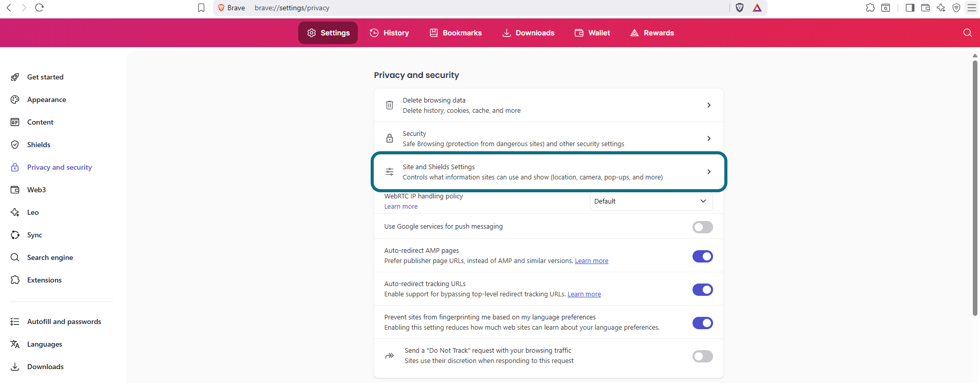Open Content settings in sidebar

tap(41, 122)
